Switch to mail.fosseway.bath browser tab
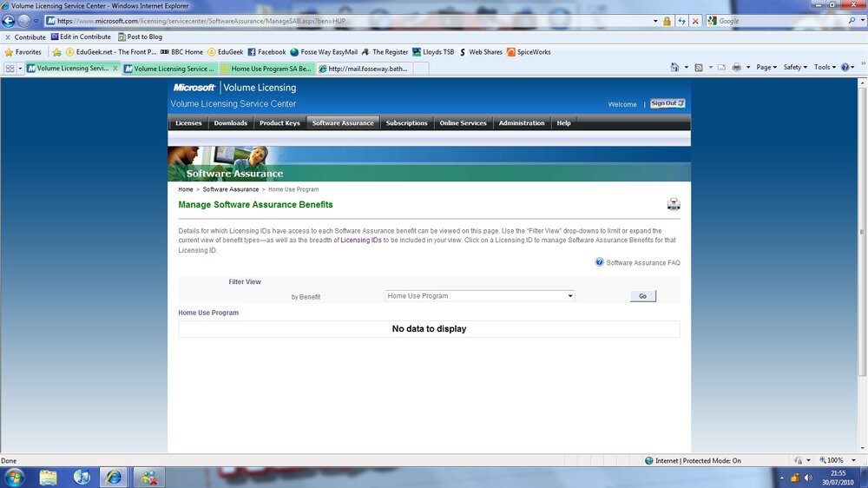Screen dimensions: 868x488 (x=365, y=69)
